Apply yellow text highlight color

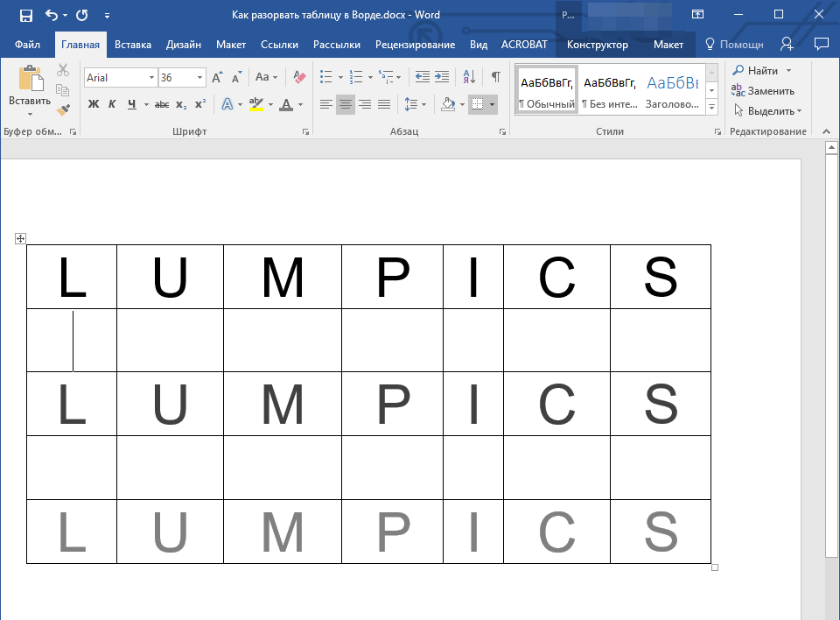[255, 104]
